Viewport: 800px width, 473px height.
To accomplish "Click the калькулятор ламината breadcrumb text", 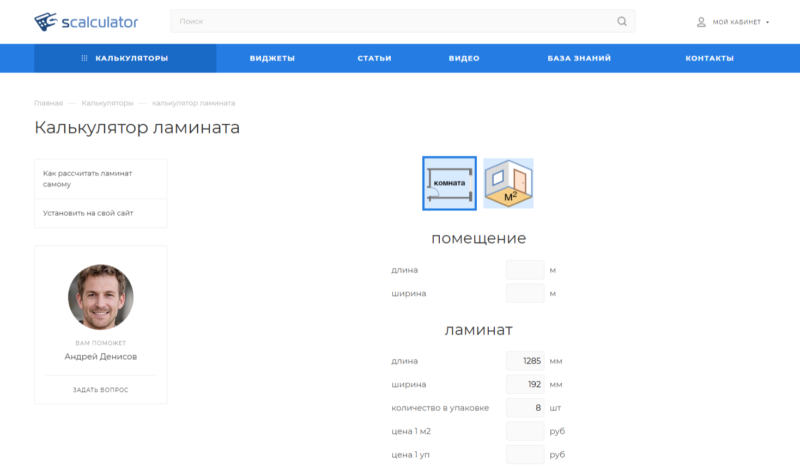I will [193, 103].
